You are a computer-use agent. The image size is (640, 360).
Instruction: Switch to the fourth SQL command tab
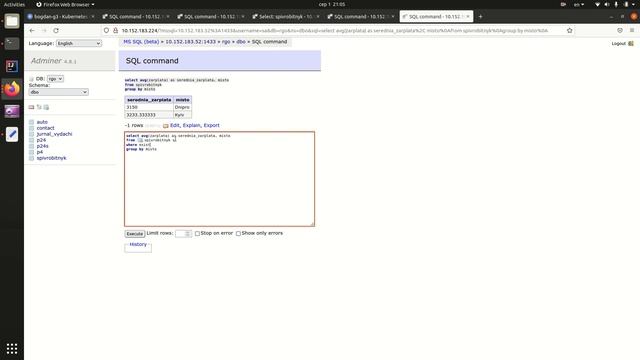(360, 17)
